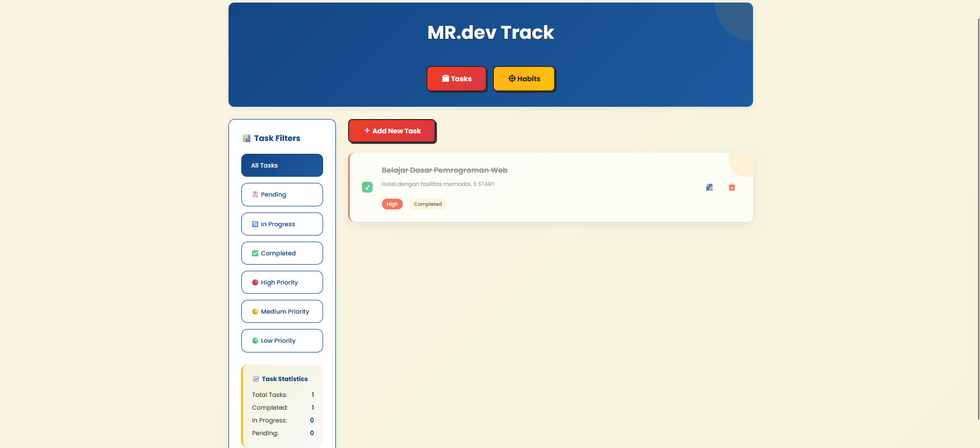The image size is (980, 448).
Task: Filter tasks by Pending status
Action: point(282,195)
